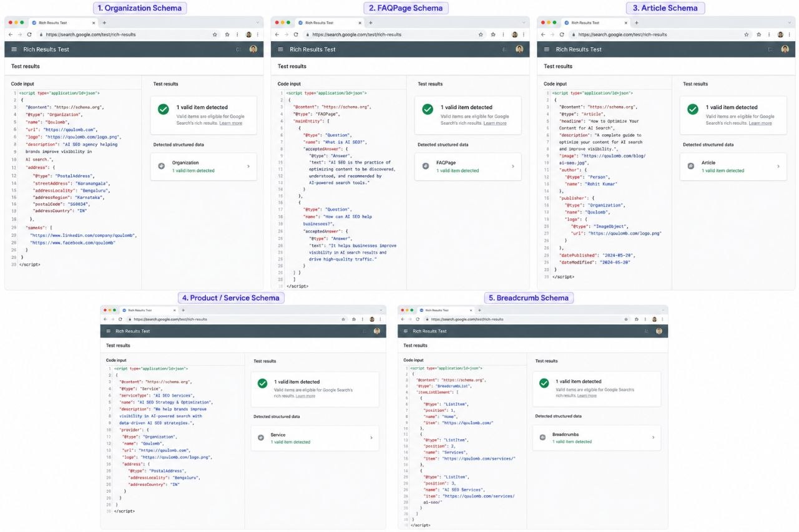This screenshot has height=532, width=799.
Task: Open hamburger menu in Breadcrumb Schema window
Action: tap(406, 331)
